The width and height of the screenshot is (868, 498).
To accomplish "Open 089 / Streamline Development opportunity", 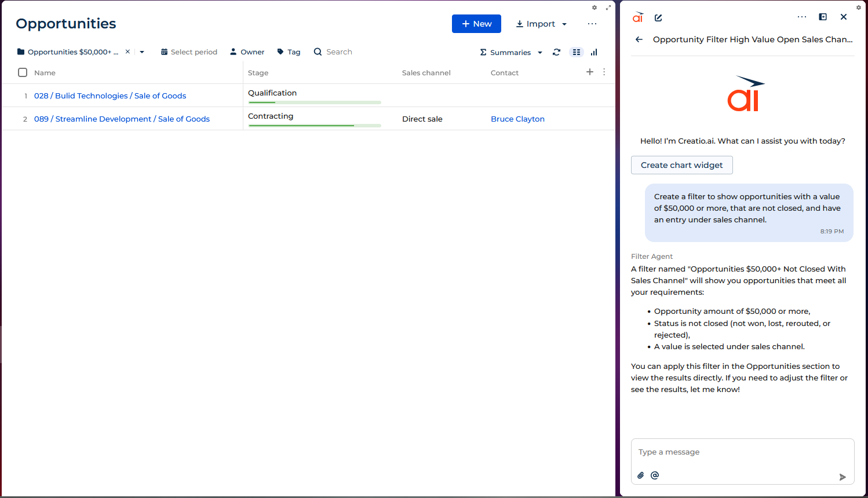I will (122, 119).
